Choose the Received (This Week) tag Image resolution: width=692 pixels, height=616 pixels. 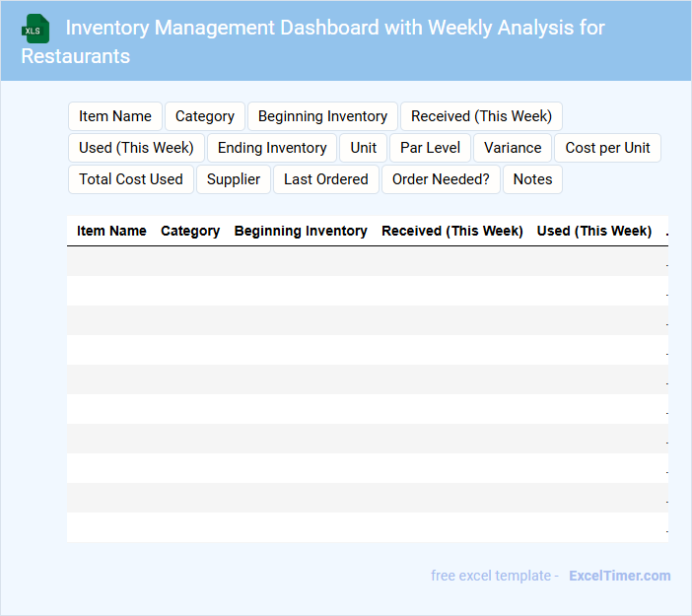click(481, 116)
